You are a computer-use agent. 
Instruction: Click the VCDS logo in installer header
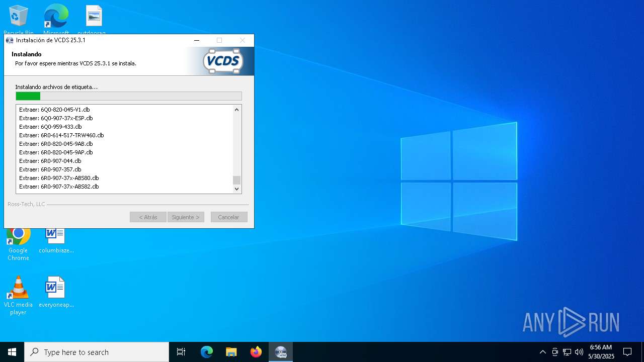(223, 61)
